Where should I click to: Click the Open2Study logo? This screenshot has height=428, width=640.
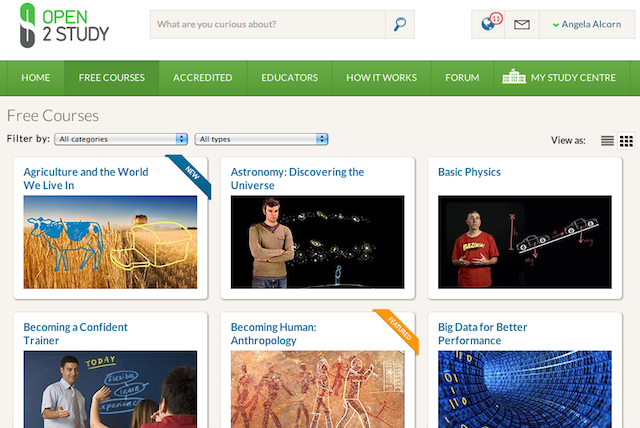64,25
